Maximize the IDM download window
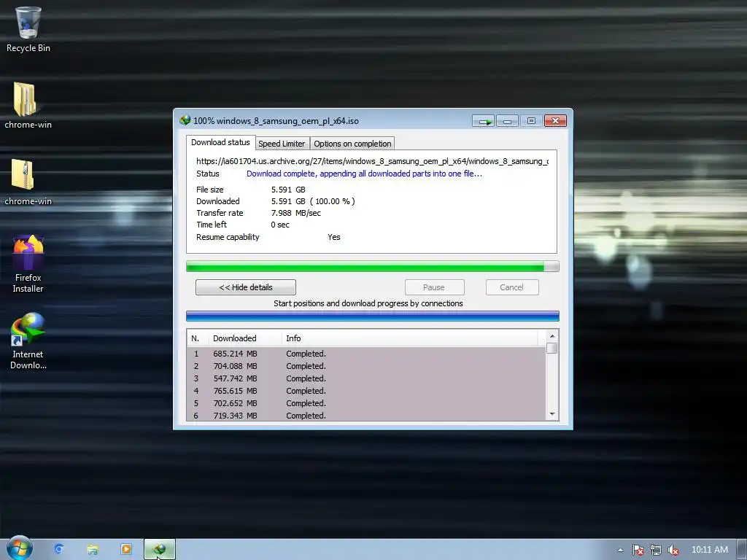Image resolution: width=747 pixels, height=560 pixels. (531, 121)
